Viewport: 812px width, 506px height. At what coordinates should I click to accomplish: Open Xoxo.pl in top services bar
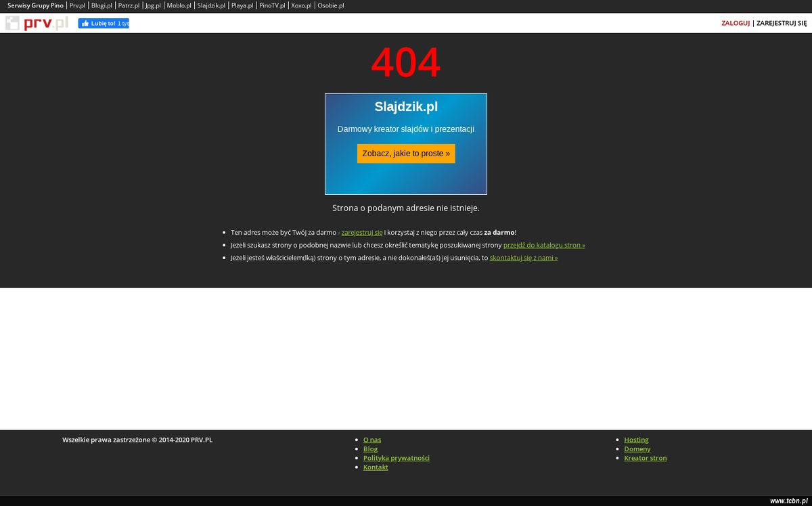(301, 5)
